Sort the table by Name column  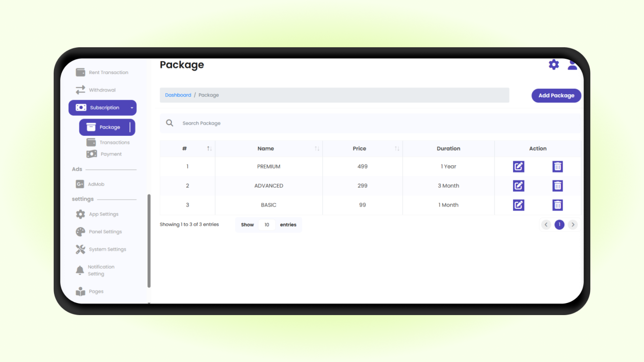pyautogui.click(x=317, y=148)
